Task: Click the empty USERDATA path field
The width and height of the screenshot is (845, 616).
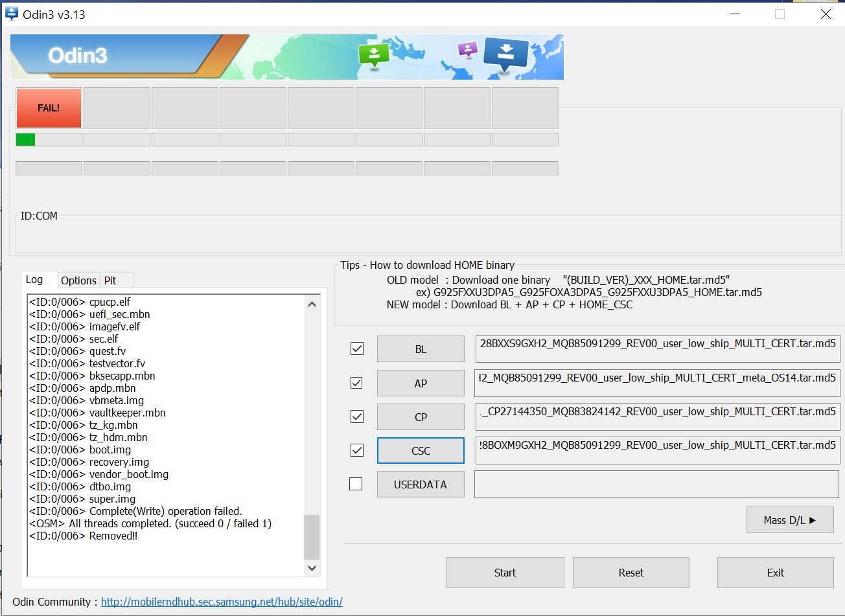Action: [x=657, y=484]
